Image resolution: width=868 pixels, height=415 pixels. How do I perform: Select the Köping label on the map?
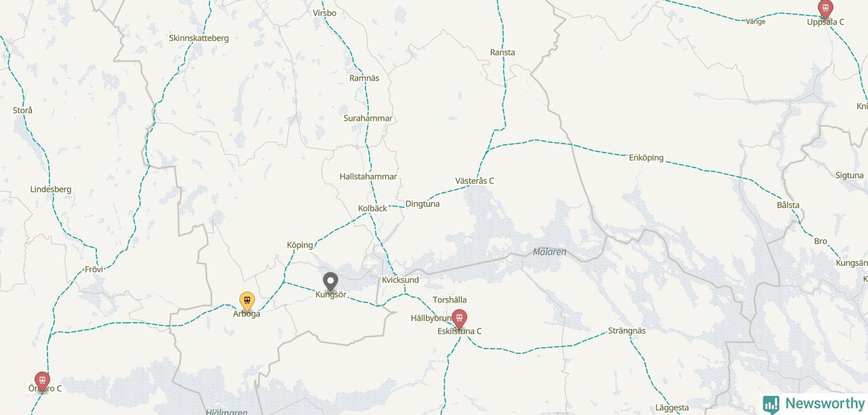(x=300, y=245)
